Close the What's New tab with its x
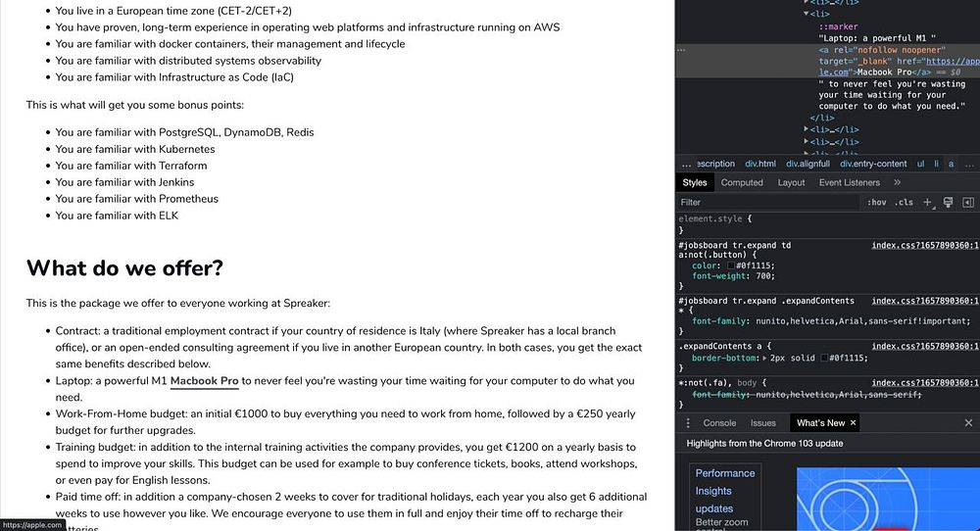This screenshot has width=980, height=531. 853,423
